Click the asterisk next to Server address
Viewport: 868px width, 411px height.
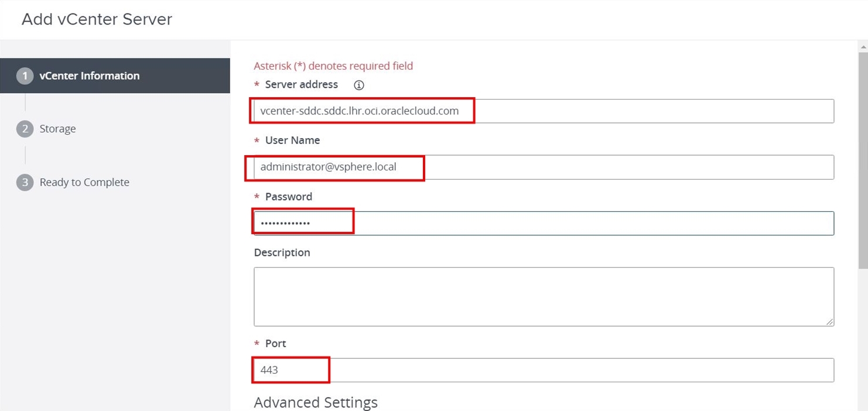[x=257, y=85]
